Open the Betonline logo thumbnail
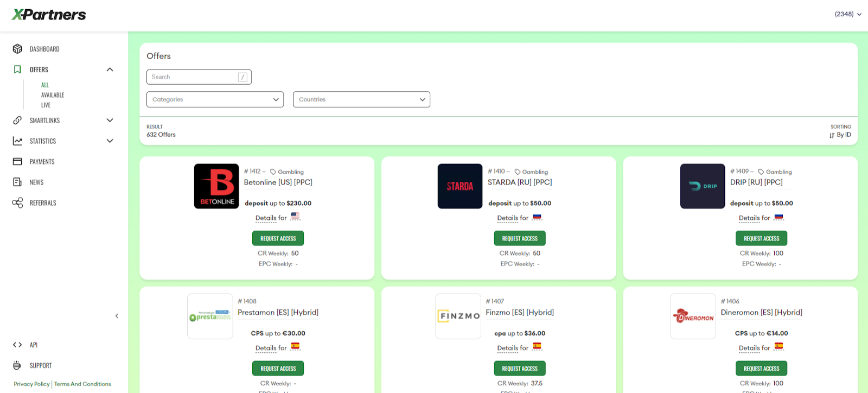Image resolution: width=868 pixels, height=393 pixels. coord(216,186)
